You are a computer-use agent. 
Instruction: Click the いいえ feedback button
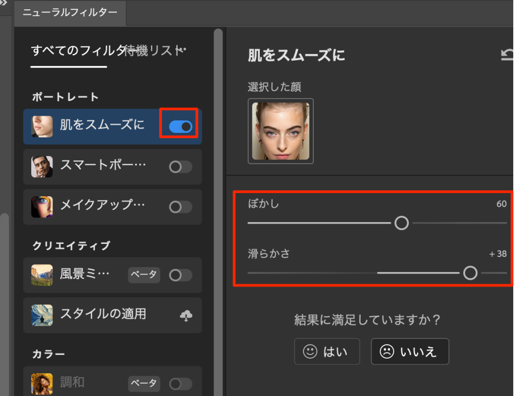[x=409, y=352]
